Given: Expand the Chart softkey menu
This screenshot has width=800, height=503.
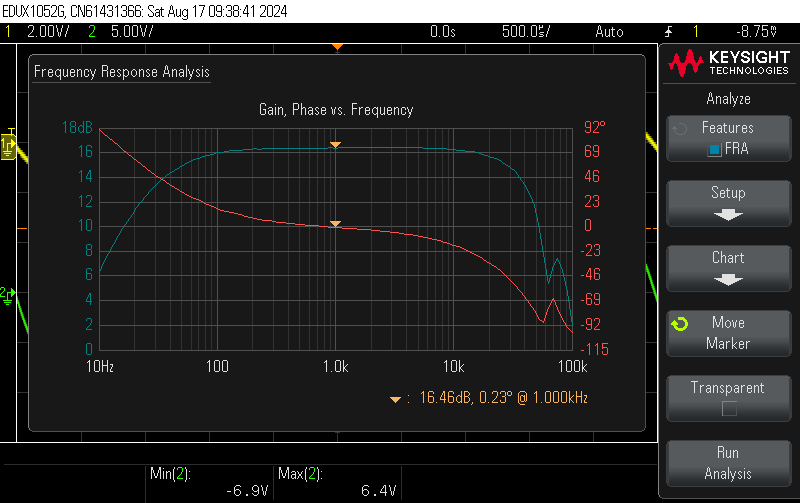Looking at the screenshot, I should [728, 267].
